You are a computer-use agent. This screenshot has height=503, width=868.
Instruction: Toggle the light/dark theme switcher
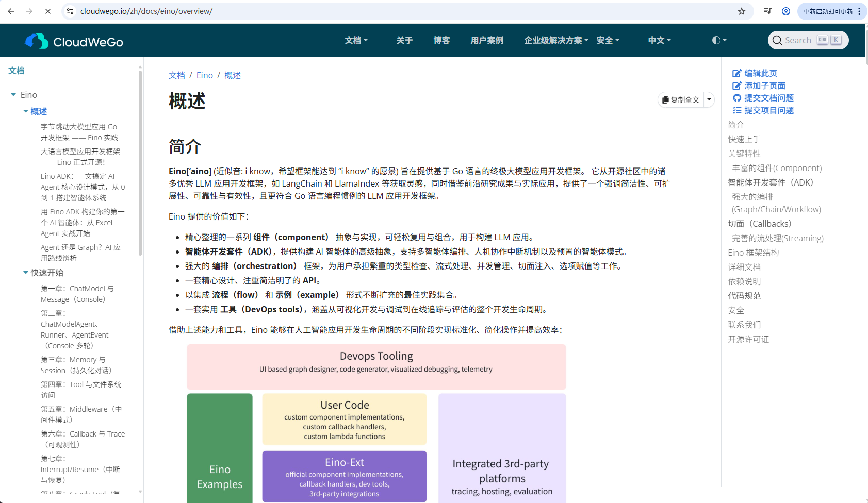click(719, 40)
